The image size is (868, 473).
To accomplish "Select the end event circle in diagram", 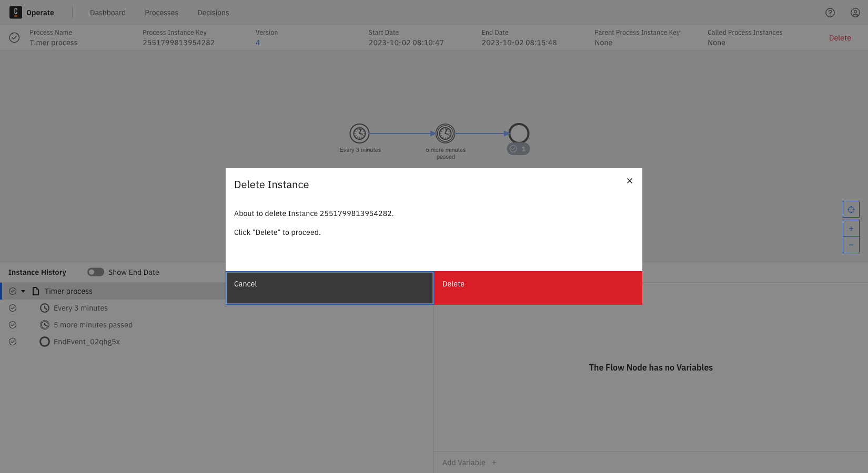I will pyautogui.click(x=519, y=133).
